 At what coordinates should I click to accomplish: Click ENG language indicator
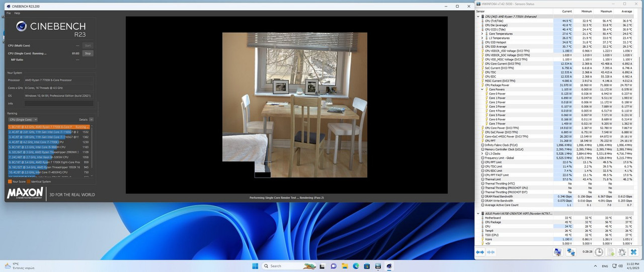tap(605, 265)
